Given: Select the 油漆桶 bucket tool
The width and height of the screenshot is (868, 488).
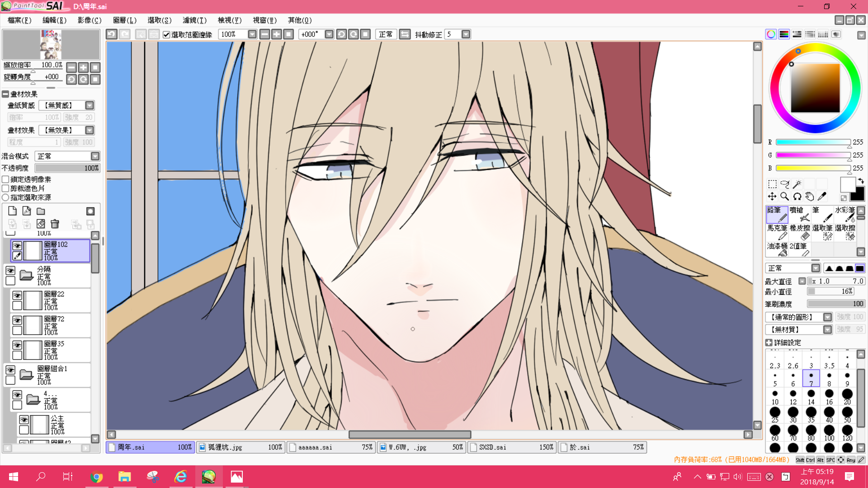Looking at the screenshot, I should pos(777,249).
